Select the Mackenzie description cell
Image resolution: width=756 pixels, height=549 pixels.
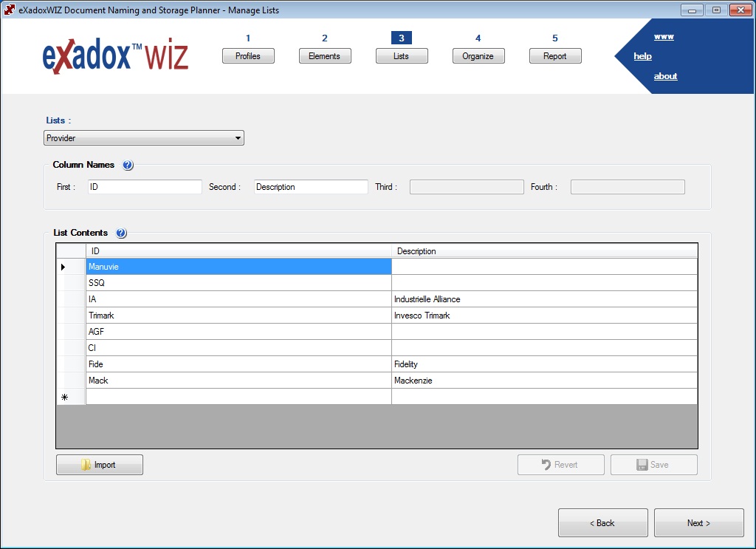click(x=544, y=381)
